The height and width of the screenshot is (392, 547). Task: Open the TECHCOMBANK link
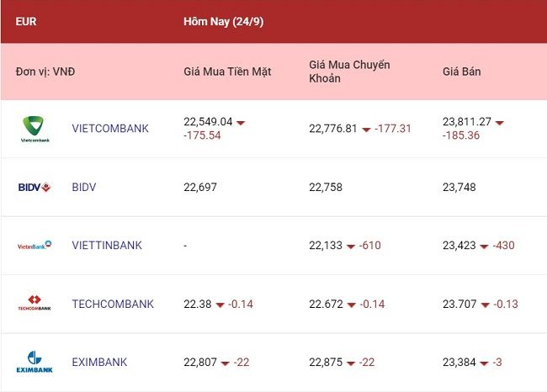pos(113,304)
